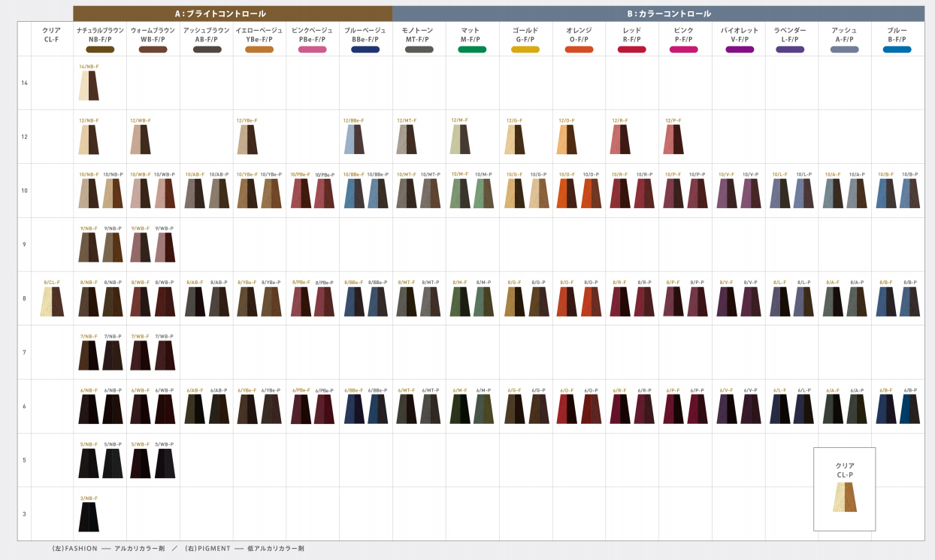Select the 12/BBe-F blue beige swatch
The width and height of the screenshot is (935, 560).
coord(353,139)
